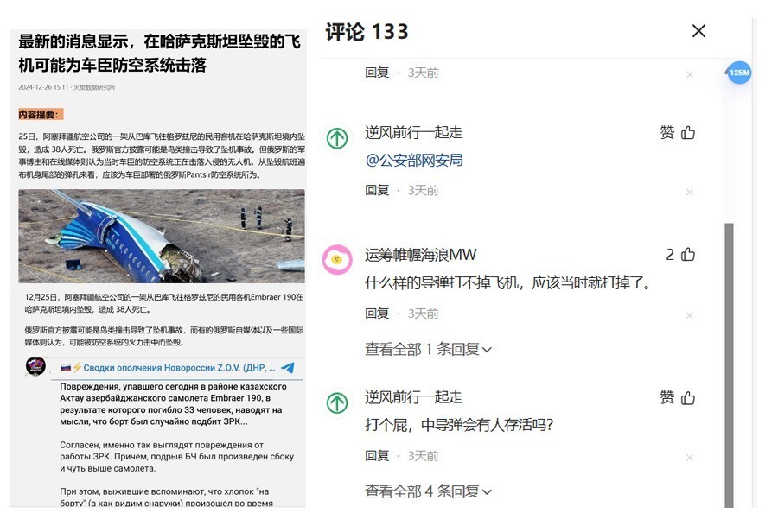The height and width of the screenshot is (532, 778).
Task: Dismiss the @公安部网安局 comment with small x
Action: tap(689, 192)
